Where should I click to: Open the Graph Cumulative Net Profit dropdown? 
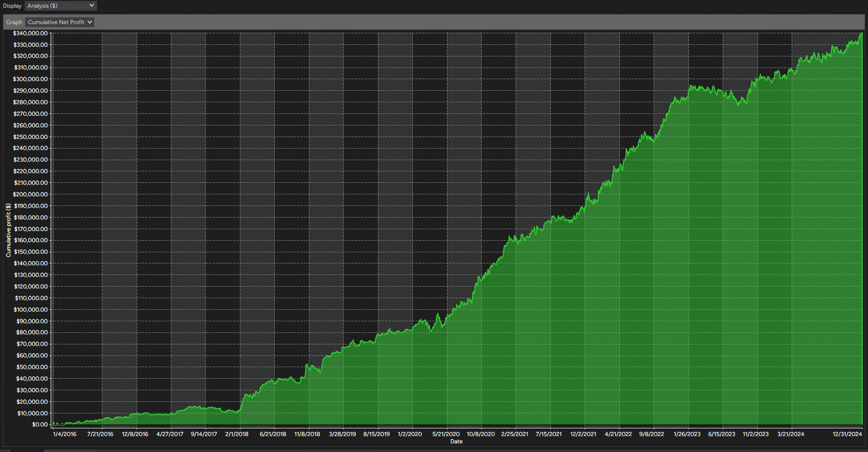[59, 22]
